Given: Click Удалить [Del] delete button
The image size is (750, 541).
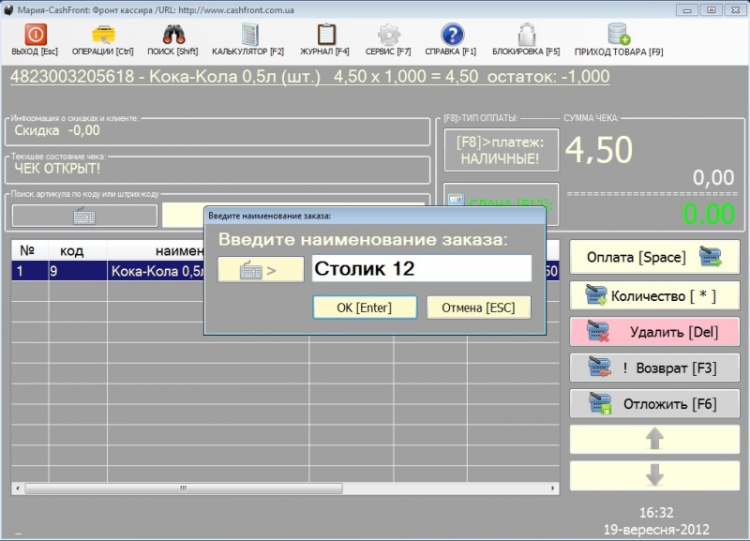Looking at the screenshot, I should (654, 332).
